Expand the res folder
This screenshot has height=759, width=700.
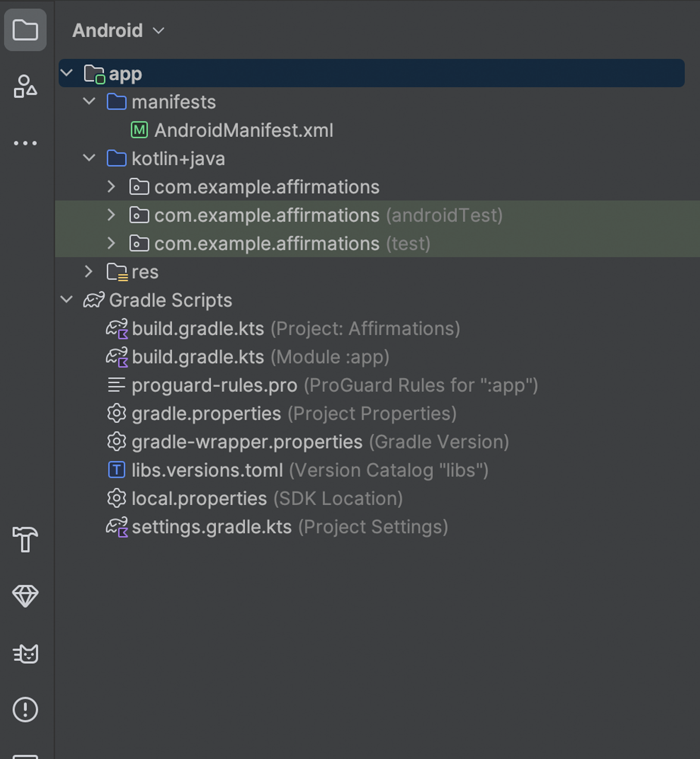click(x=89, y=271)
